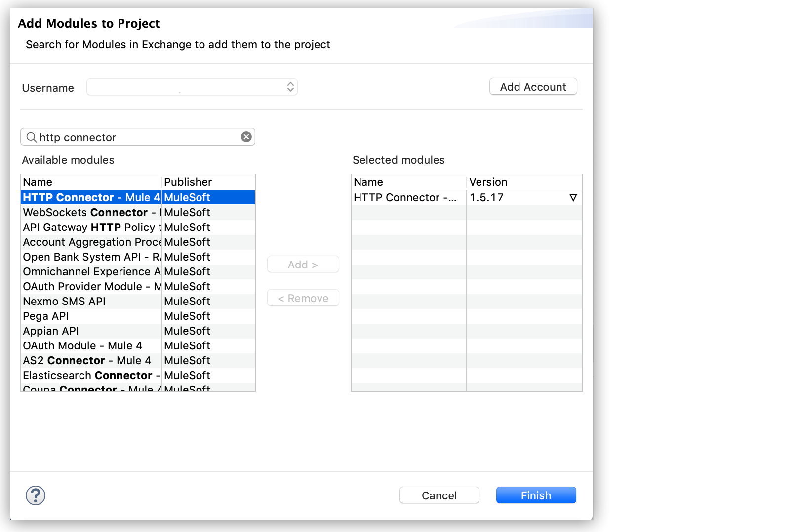Select HTTP Connector in Selected modules list
The width and height of the screenshot is (799, 532).
pos(405,198)
